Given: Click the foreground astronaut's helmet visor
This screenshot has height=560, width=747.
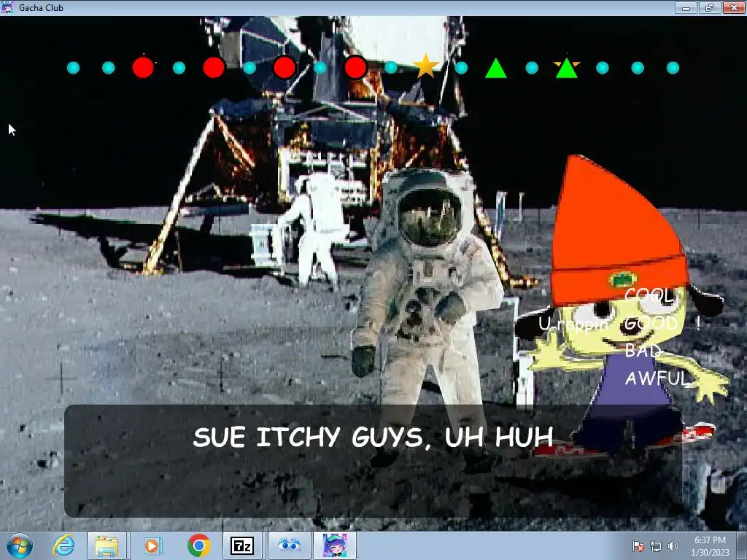Looking at the screenshot, I should [430, 217].
